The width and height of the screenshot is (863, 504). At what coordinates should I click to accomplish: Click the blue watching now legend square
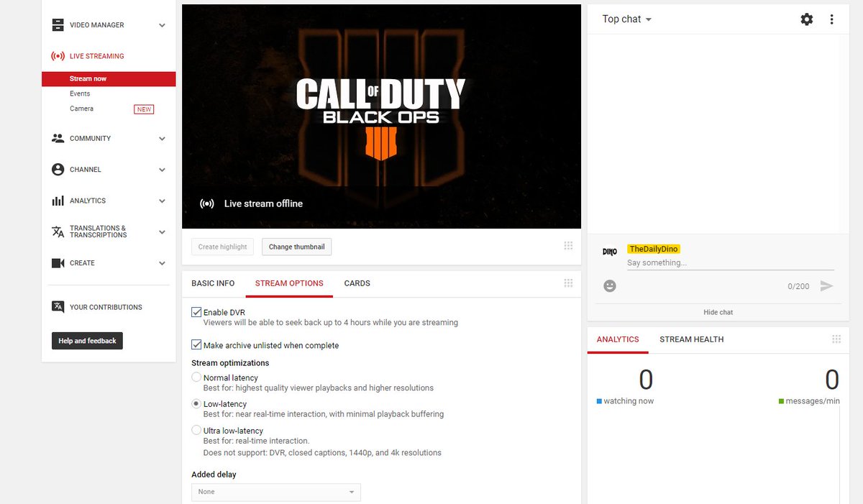pyautogui.click(x=599, y=401)
